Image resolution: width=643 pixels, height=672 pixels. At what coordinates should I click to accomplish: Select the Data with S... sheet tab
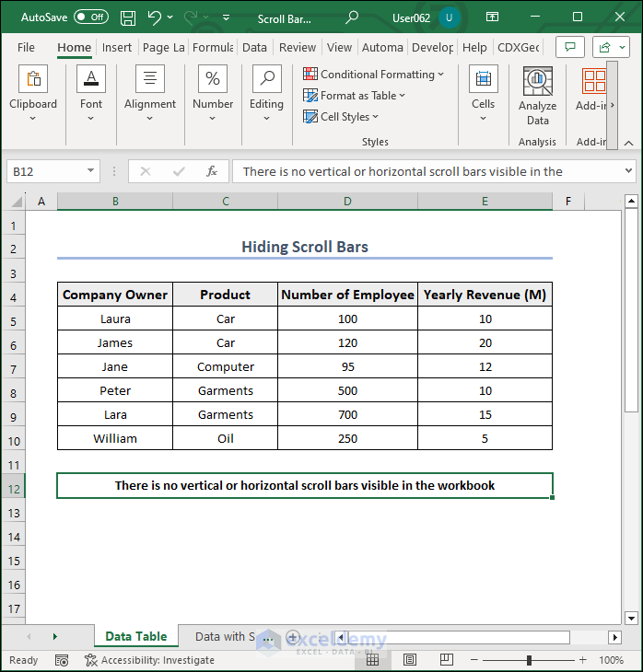pyautogui.click(x=225, y=636)
